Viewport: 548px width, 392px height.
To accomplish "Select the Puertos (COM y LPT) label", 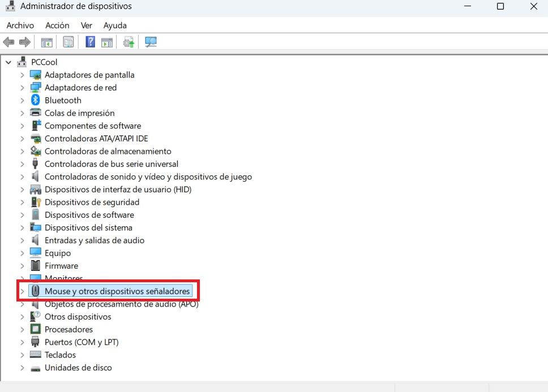I will pyautogui.click(x=82, y=342).
